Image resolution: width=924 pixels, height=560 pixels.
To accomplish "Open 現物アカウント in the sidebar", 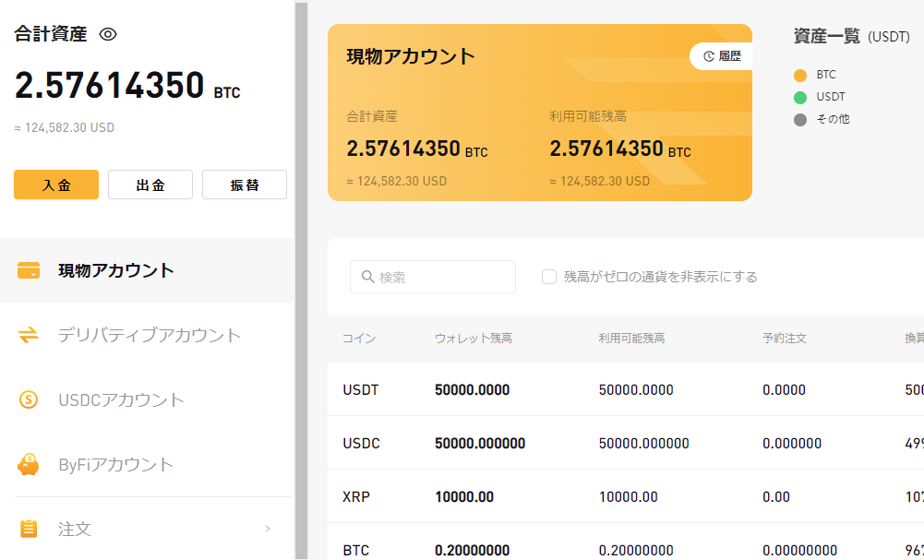I will pyautogui.click(x=147, y=270).
